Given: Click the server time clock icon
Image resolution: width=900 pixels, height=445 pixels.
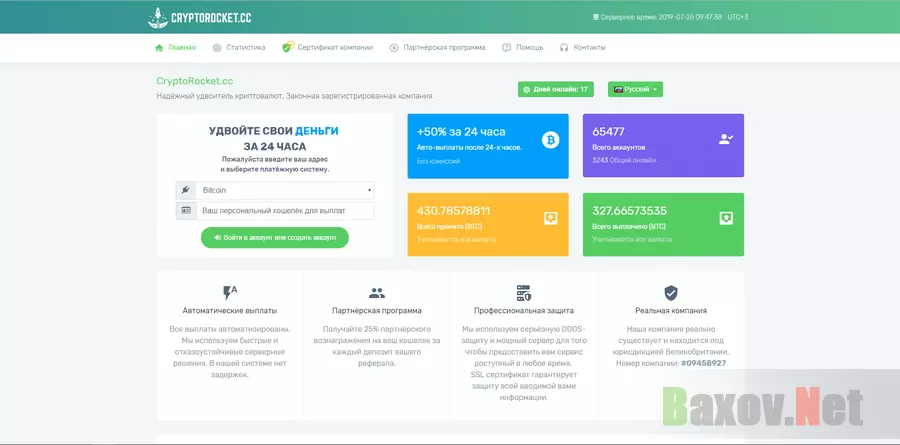Looking at the screenshot, I should tap(596, 17).
